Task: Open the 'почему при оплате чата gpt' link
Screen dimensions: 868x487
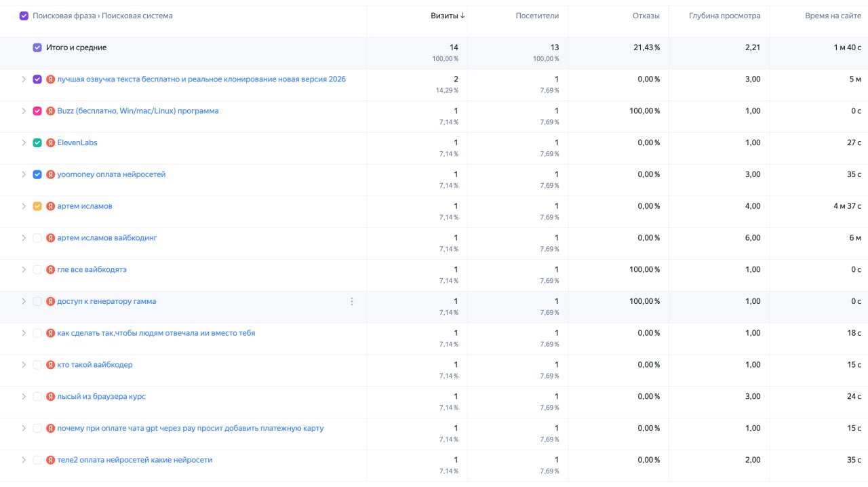Action: [191, 428]
